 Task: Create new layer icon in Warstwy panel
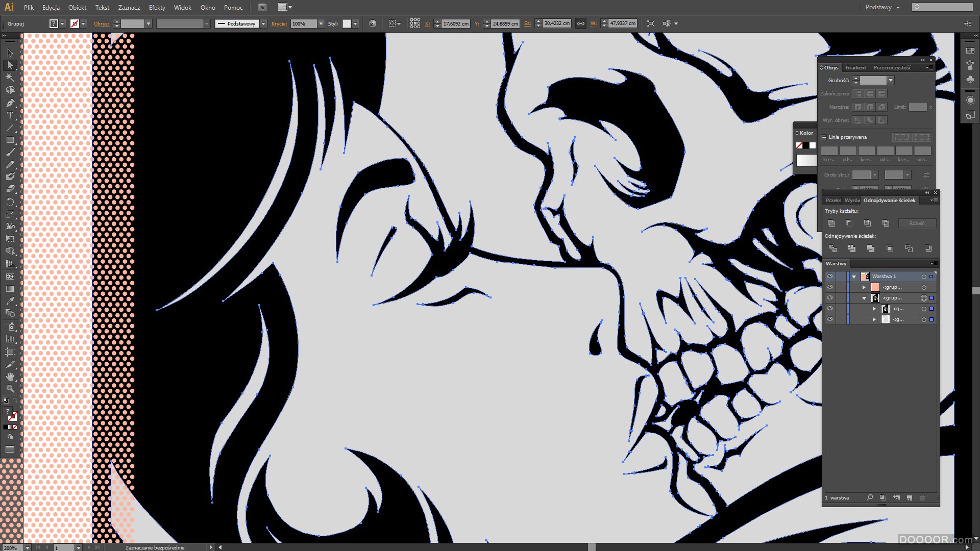910,497
